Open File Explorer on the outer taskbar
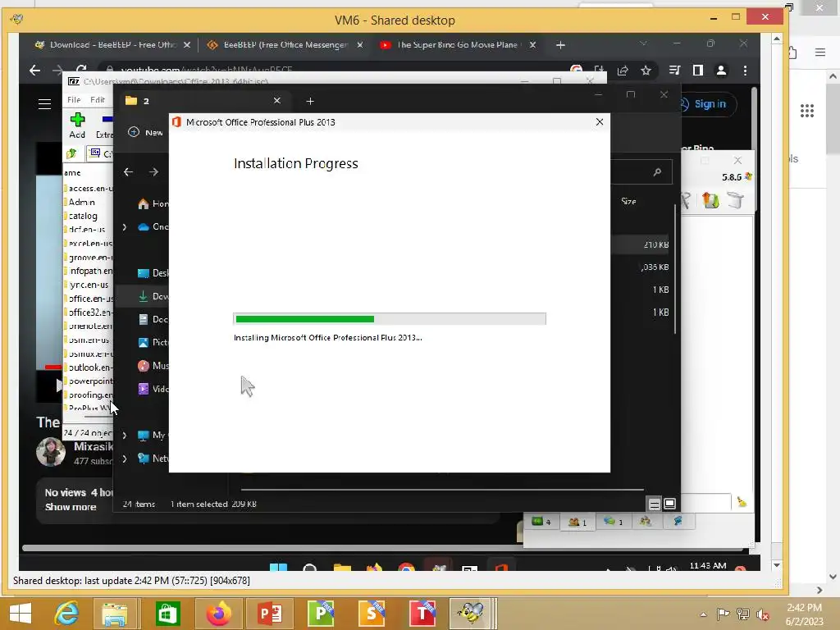Viewport: 840px width, 630px height. point(115,614)
